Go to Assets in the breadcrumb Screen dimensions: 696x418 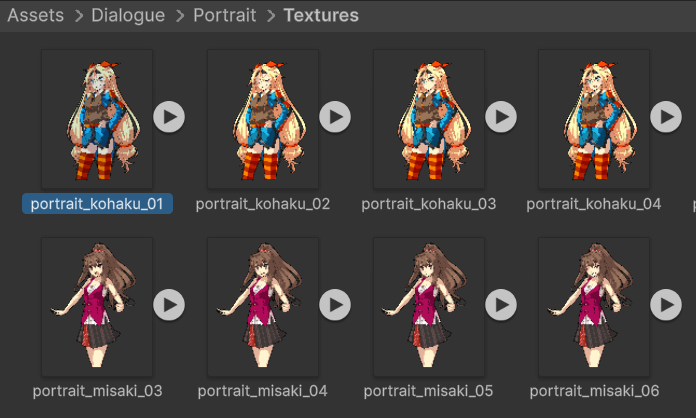(36, 16)
